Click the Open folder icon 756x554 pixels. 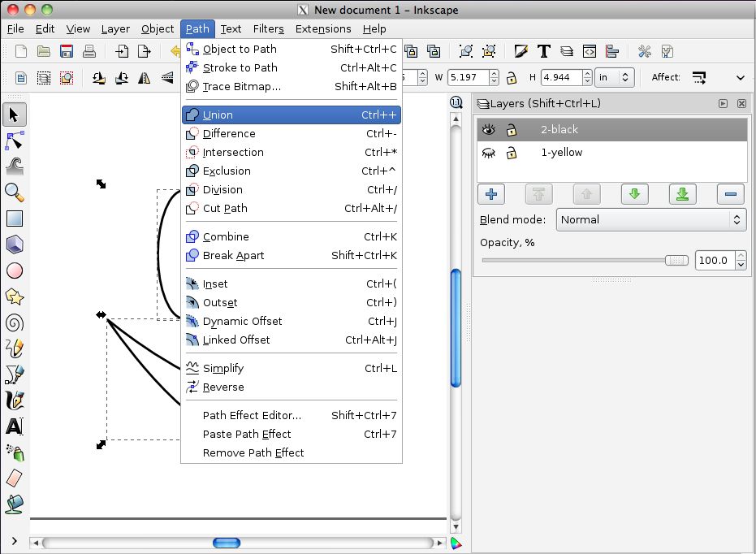(x=43, y=51)
